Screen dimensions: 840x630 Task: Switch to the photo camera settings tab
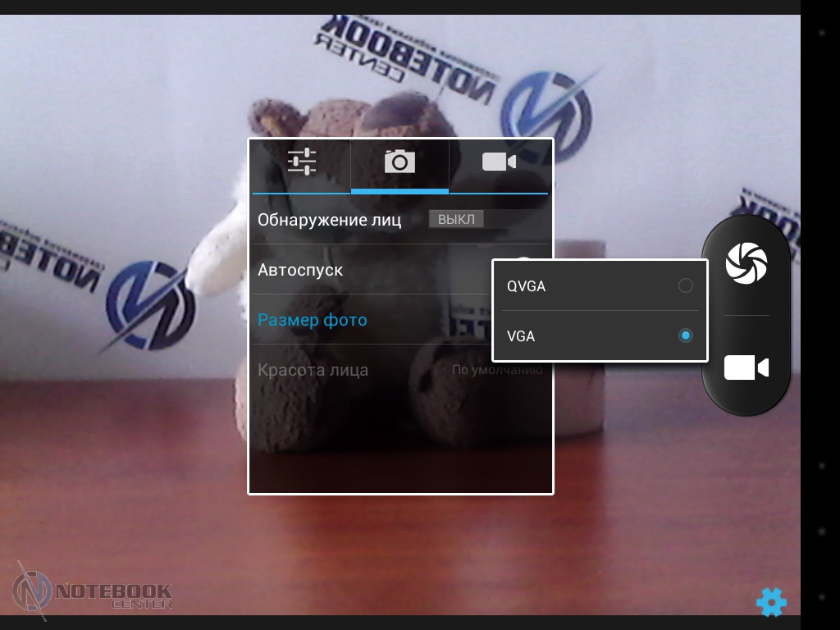click(x=399, y=162)
